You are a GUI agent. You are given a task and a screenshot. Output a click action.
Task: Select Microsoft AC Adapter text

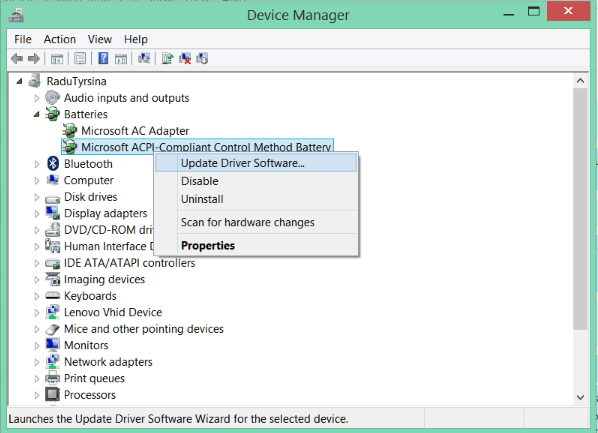point(135,131)
